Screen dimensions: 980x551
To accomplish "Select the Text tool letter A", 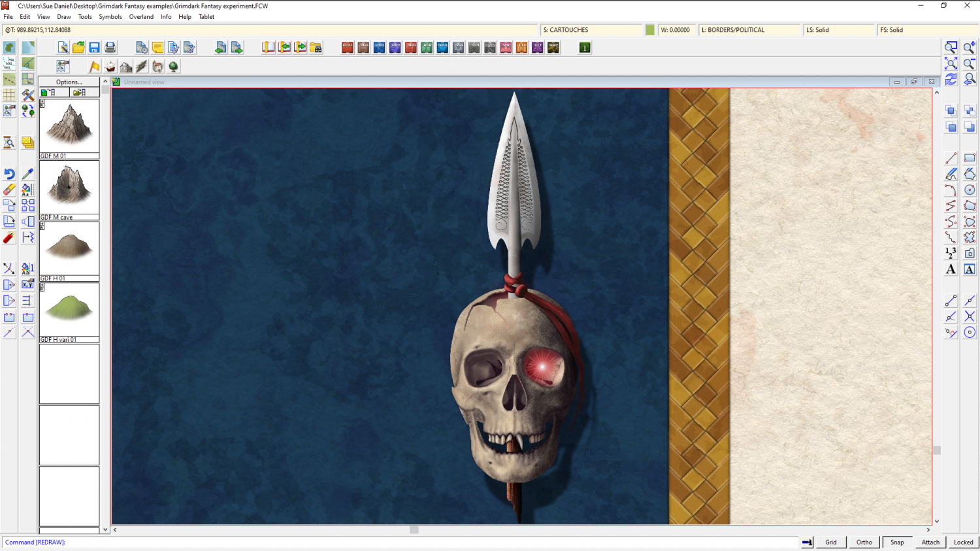I will tap(951, 269).
